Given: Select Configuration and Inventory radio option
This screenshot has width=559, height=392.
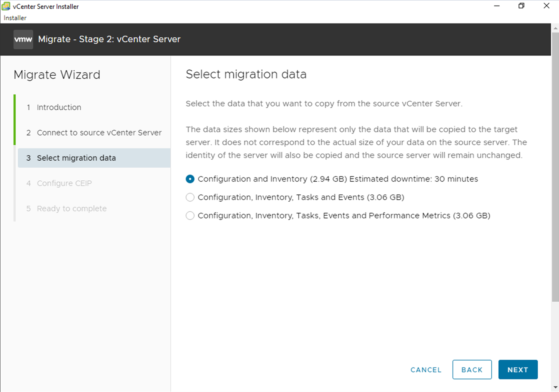Looking at the screenshot, I should pos(190,179).
